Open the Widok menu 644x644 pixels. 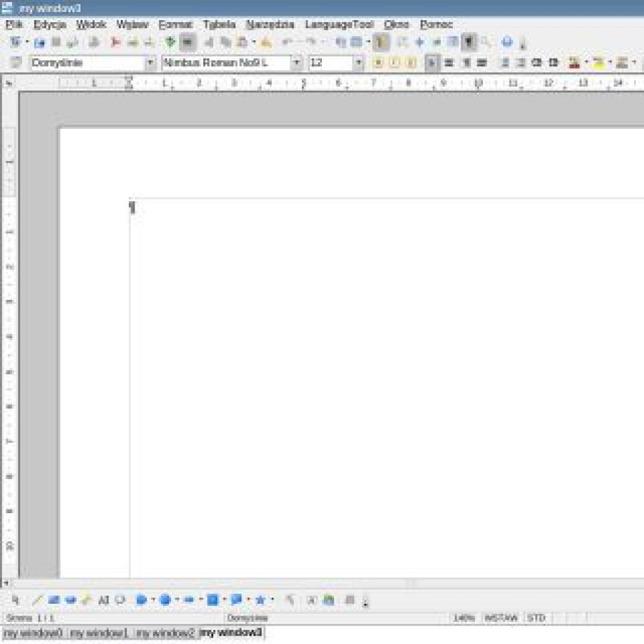[x=91, y=25]
